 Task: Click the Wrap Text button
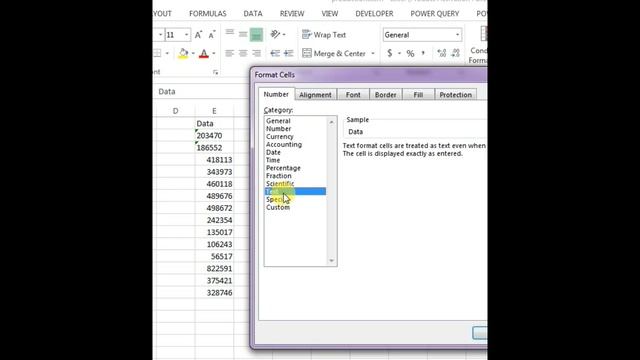tap(324, 35)
